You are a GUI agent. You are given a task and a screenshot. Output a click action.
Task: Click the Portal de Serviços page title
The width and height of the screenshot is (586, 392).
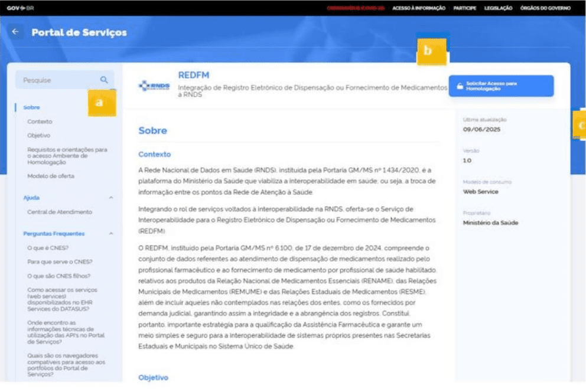click(79, 32)
